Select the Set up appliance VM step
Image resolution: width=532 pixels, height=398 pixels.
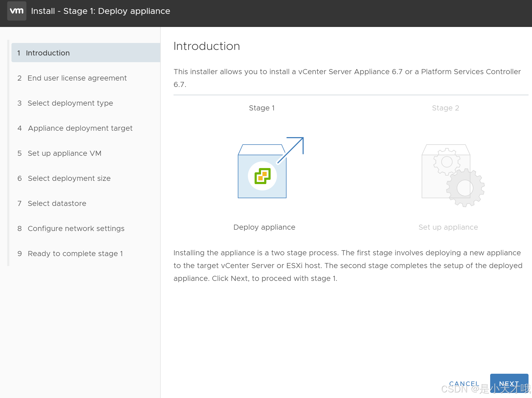click(x=65, y=153)
